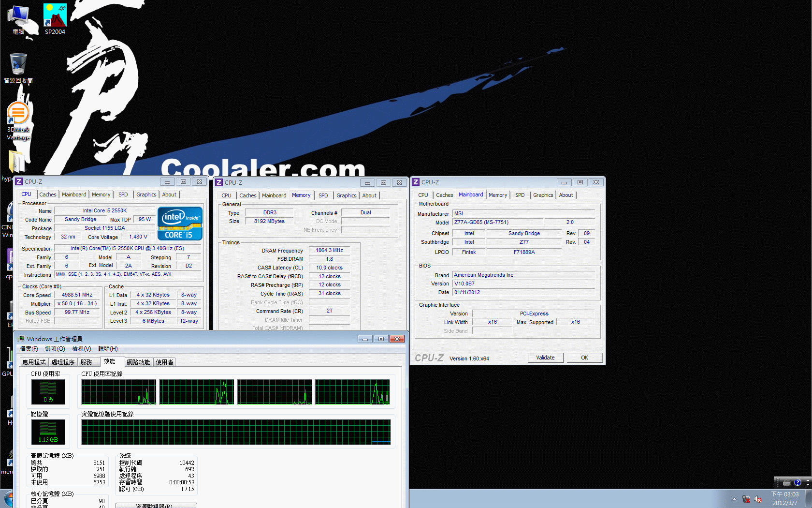Image resolution: width=812 pixels, height=508 pixels.
Task: Open the 檔案(F) menu in Task Manager
Action: (29, 349)
